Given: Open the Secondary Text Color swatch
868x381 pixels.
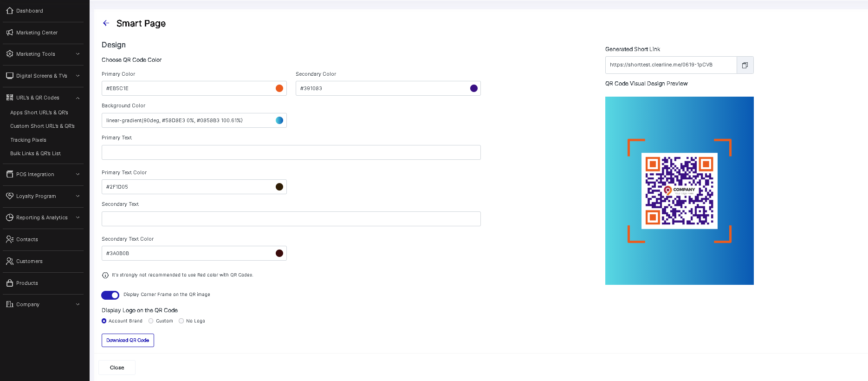Looking at the screenshot, I should point(279,253).
